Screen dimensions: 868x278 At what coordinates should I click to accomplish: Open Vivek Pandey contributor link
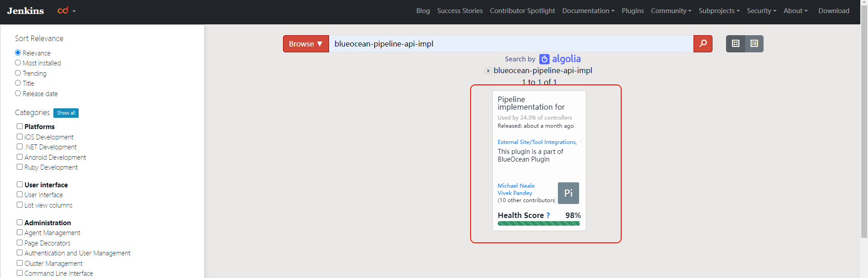coord(515,193)
